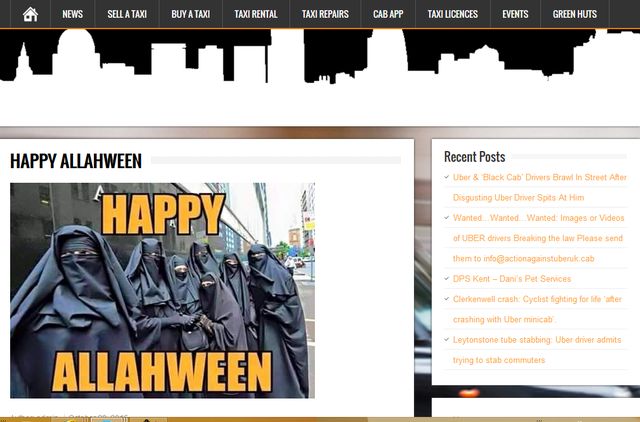Open Leytonstone tube stabbing article link
This screenshot has height=422, width=640.
pos(538,340)
